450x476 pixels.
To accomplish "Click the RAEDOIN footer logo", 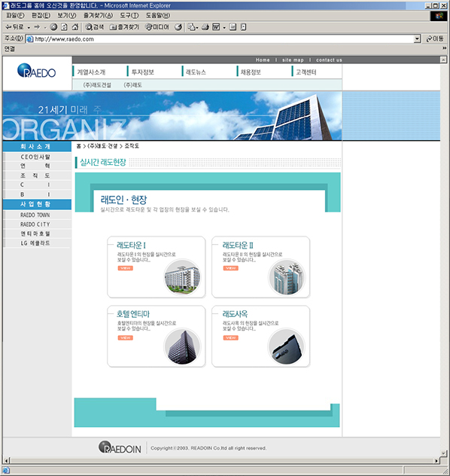I will [x=120, y=447].
